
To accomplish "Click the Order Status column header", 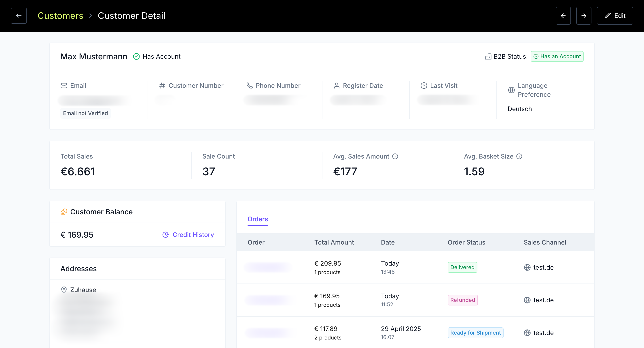I will 466,242.
